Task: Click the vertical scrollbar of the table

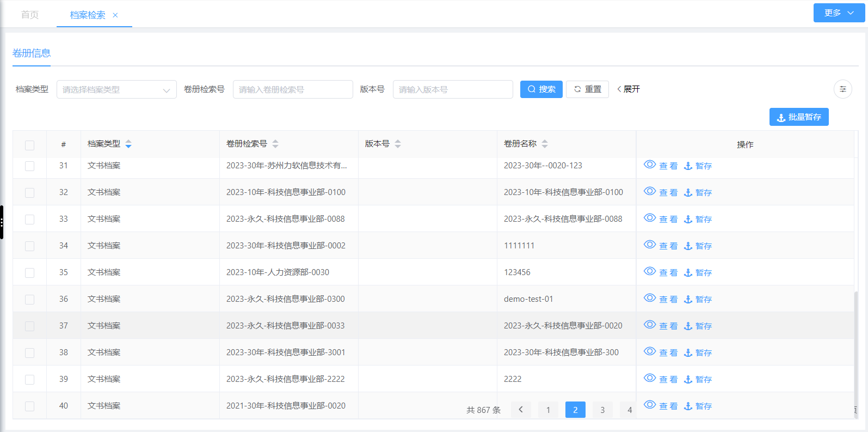Action: point(856,354)
